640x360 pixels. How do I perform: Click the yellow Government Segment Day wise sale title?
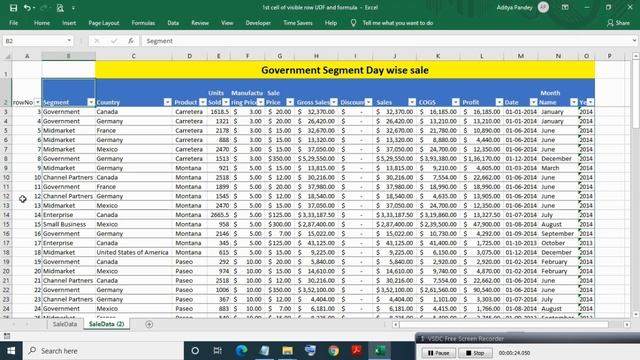click(345, 70)
